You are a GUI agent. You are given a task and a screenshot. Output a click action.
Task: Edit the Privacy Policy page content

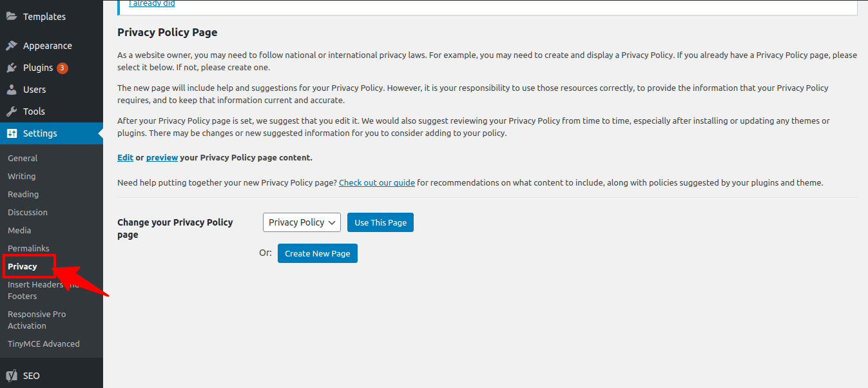125,157
